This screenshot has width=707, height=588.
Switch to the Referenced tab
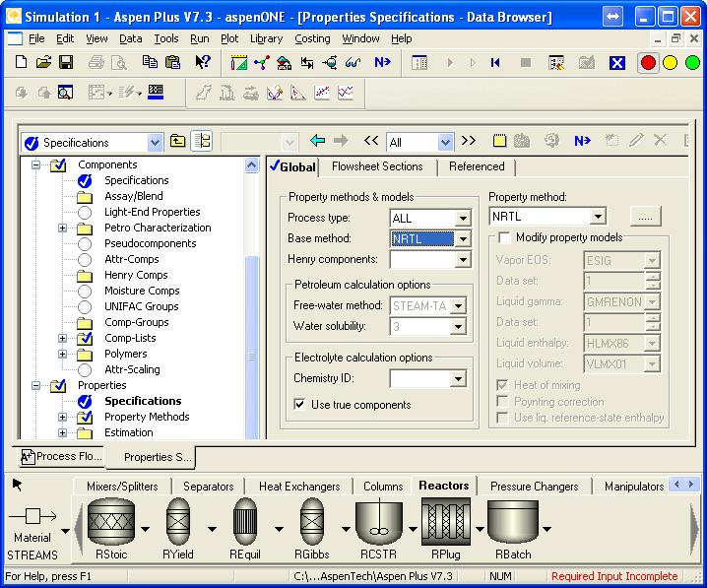(477, 166)
